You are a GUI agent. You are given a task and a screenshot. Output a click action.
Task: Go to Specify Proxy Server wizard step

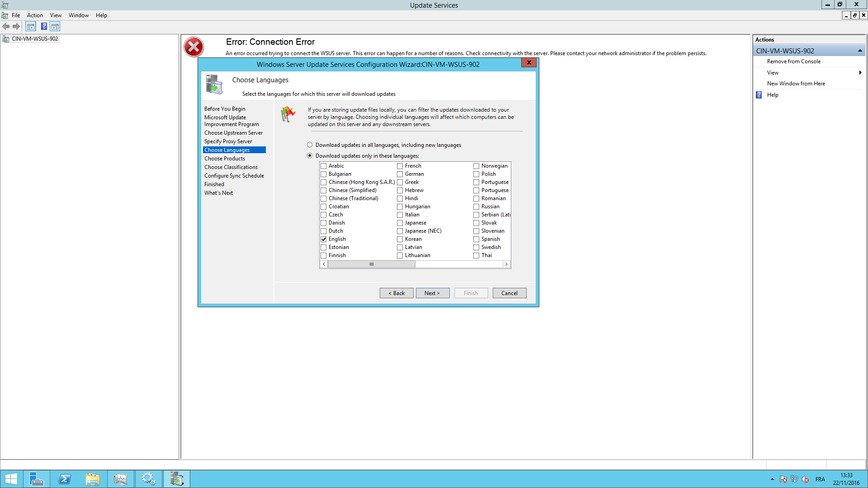coord(228,141)
